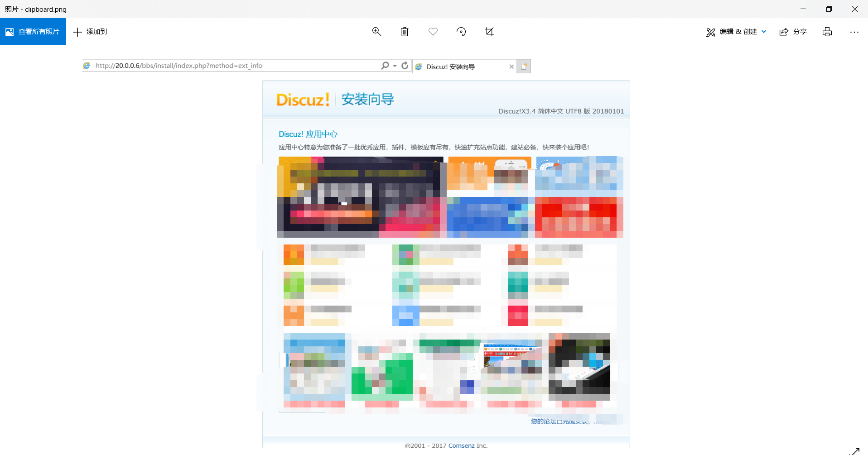Click the Discuz! logo
Viewport: 868px width, 455px height.
pos(303,100)
